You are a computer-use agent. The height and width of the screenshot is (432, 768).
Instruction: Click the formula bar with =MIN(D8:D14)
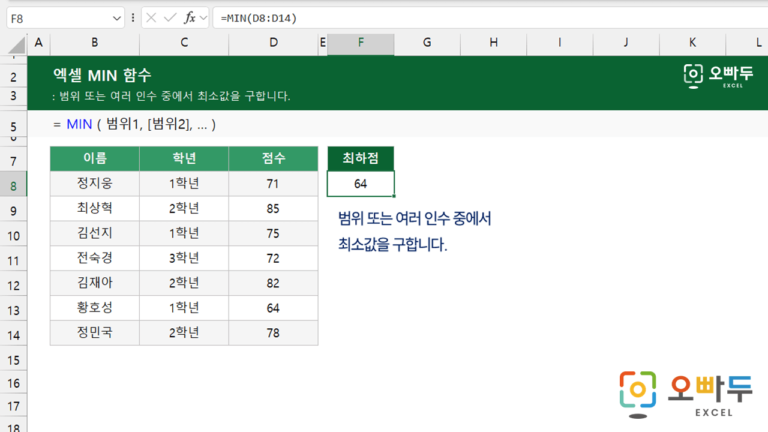click(x=490, y=18)
